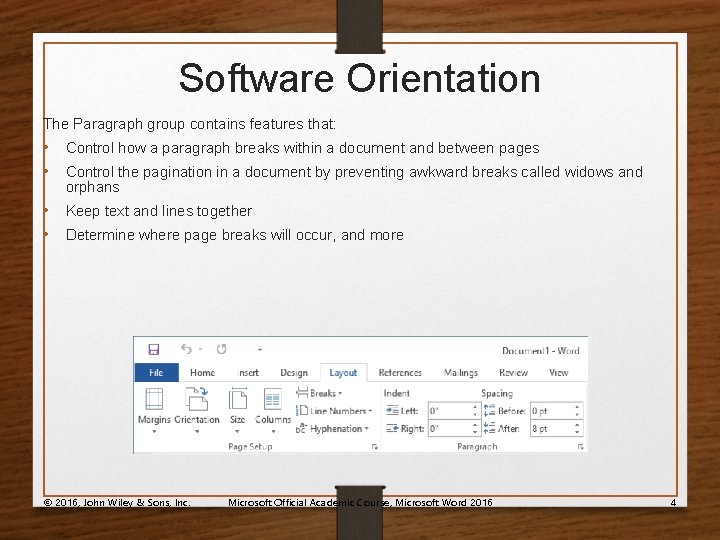This screenshot has height=540, width=720.
Task: Click the Spacing Before icon
Action: [489, 410]
